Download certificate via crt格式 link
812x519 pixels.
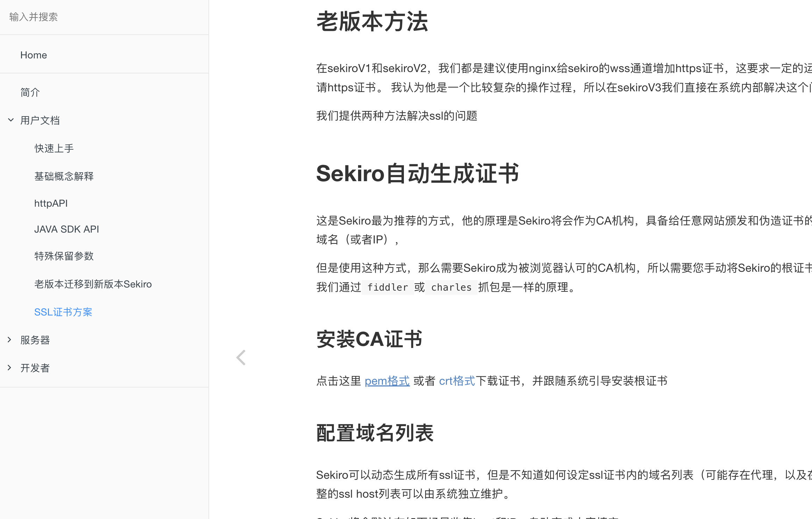[x=457, y=381]
